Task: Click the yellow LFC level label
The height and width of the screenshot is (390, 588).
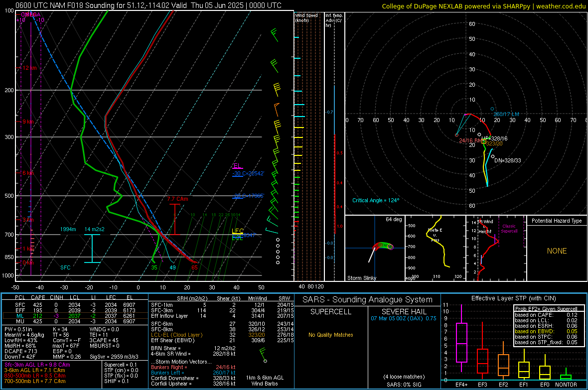Action: (238, 231)
